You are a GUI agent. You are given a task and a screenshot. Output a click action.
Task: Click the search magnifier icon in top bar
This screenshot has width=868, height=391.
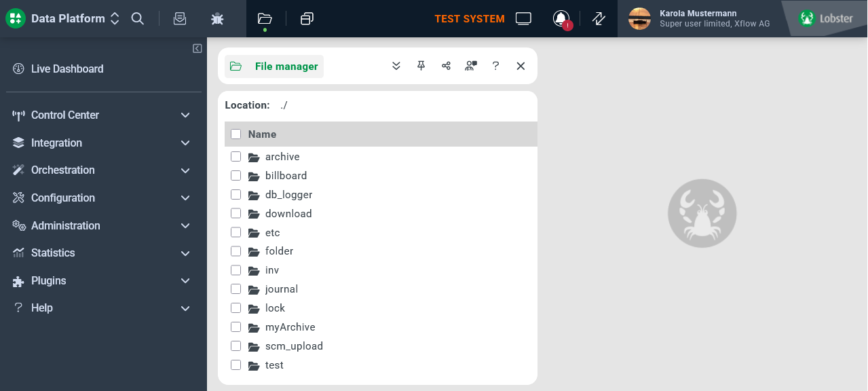pos(138,19)
